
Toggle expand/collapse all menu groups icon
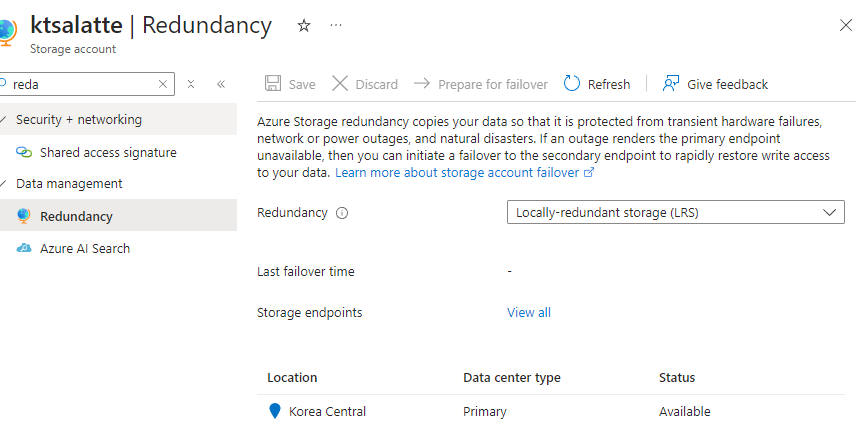click(x=191, y=84)
